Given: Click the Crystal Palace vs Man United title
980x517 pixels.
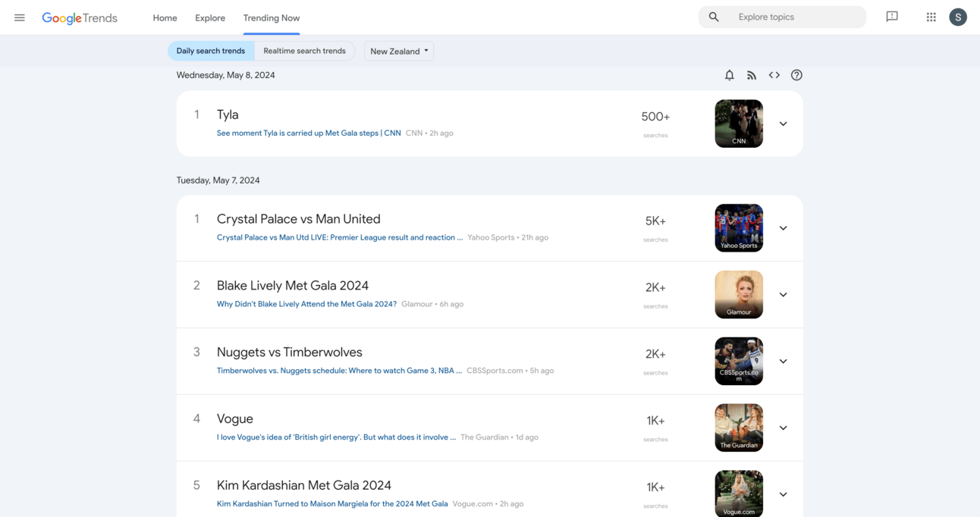Looking at the screenshot, I should pyautogui.click(x=299, y=219).
